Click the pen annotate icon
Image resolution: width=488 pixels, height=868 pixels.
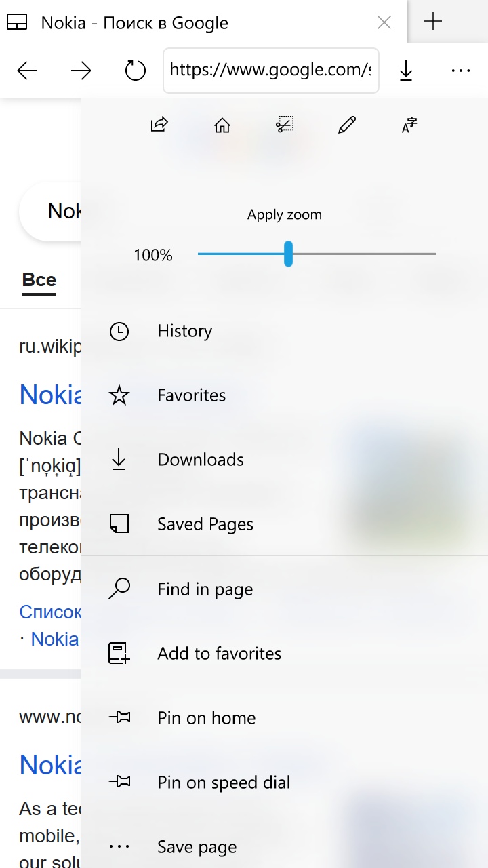pos(347,125)
